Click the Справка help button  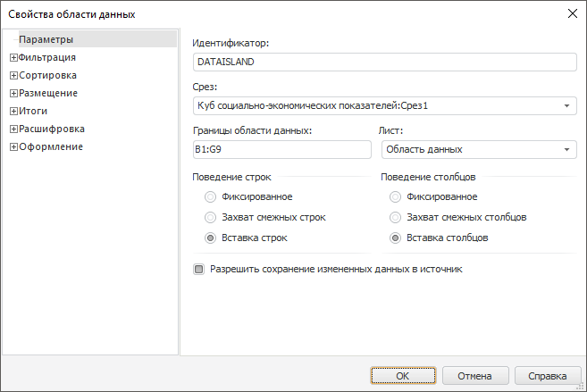(547, 376)
